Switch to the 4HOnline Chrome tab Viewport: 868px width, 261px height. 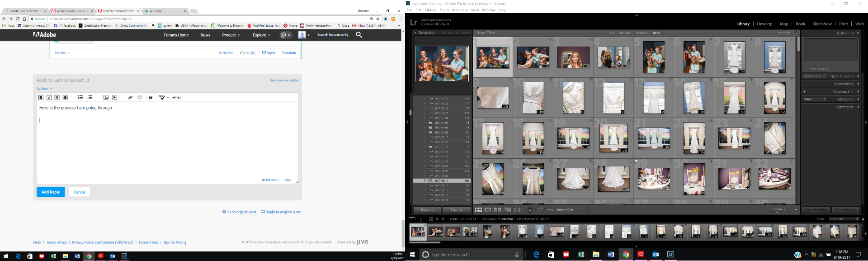point(165,11)
